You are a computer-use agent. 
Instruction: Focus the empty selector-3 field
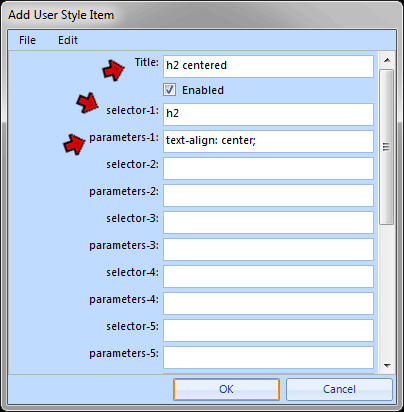268,222
